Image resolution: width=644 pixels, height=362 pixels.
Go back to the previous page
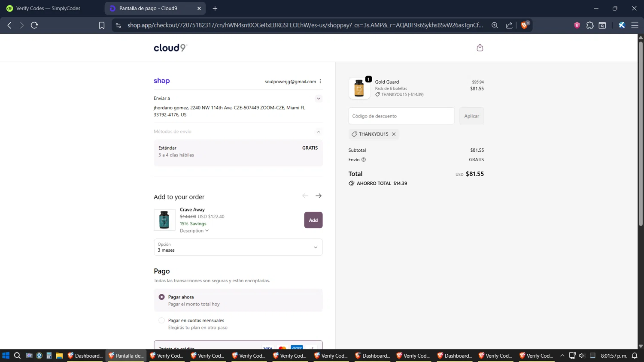click(9, 25)
